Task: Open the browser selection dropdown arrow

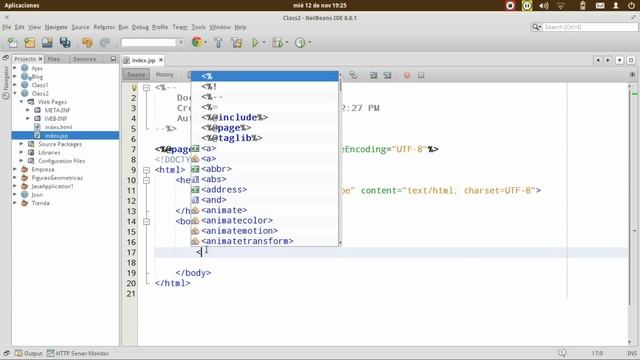Action: point(205,42)
